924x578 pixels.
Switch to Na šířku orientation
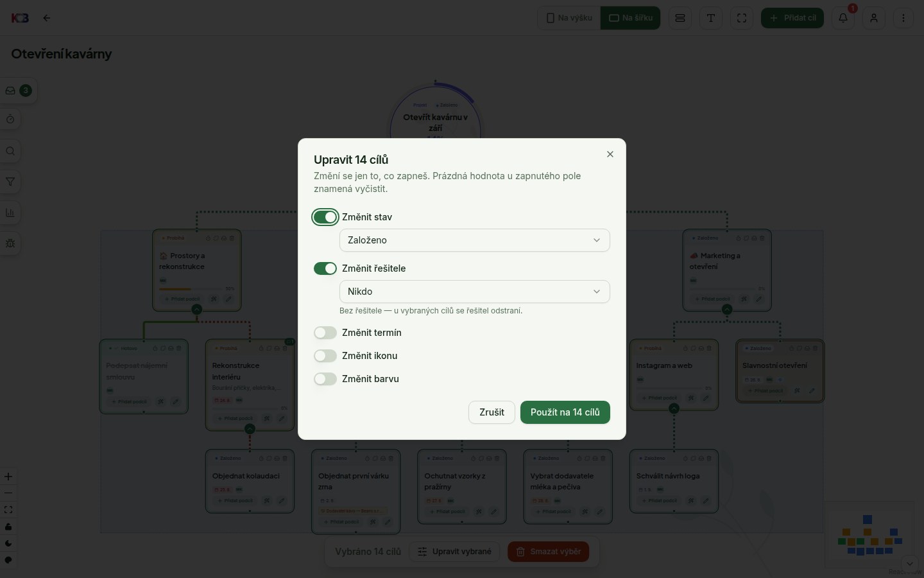pyautogui.click(x=631, y=18)
